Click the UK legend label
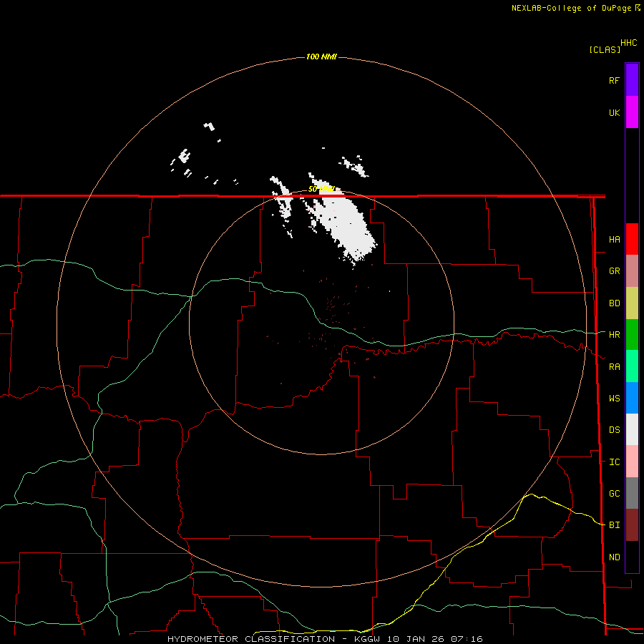The image size is (644, 644). pos(614,112)
